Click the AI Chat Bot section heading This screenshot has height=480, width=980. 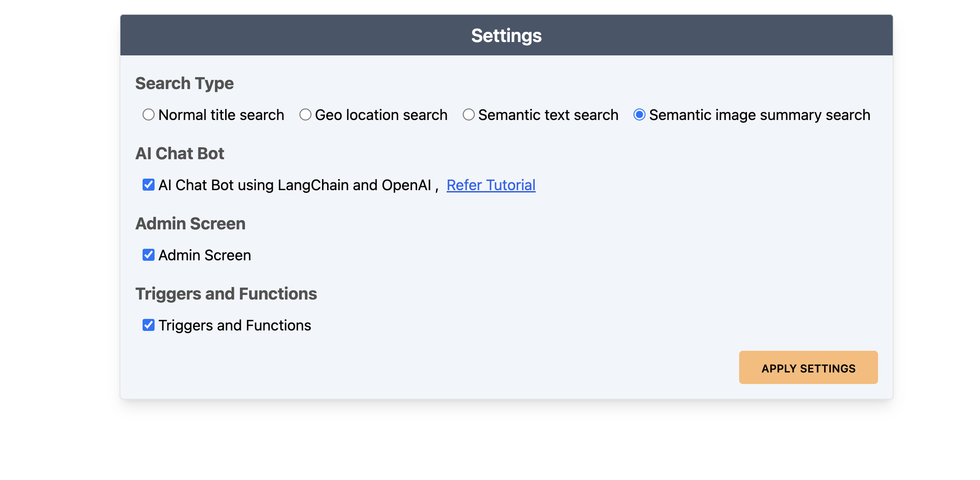coord(179,154)
